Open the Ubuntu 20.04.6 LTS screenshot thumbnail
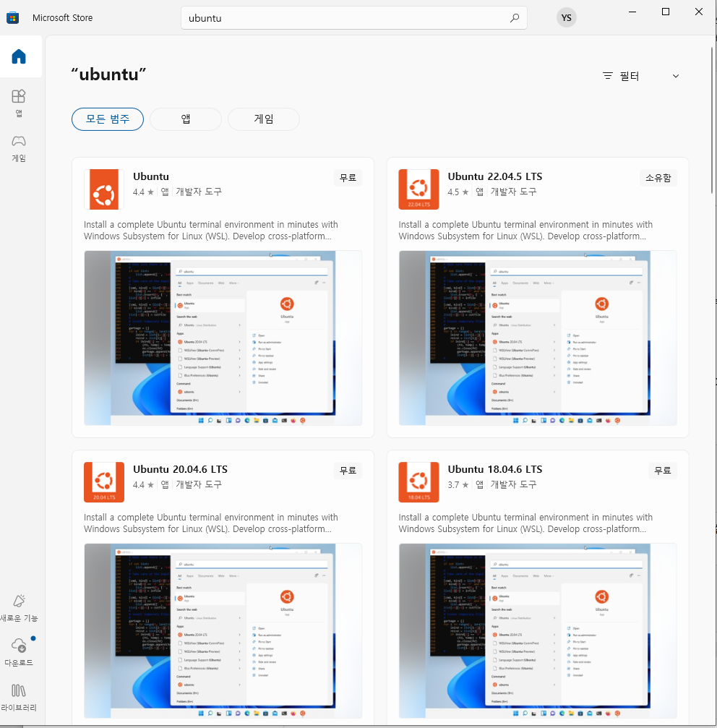Image resolution: width=717 pixels, height=728 pixels. (223, 630)
